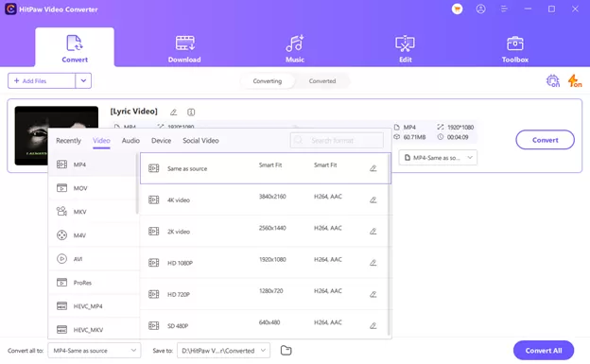The width and height of the screenshot is (590, 364).
Task: Edit the HD 1080P preset settings
Action: (x=373, y=263)
